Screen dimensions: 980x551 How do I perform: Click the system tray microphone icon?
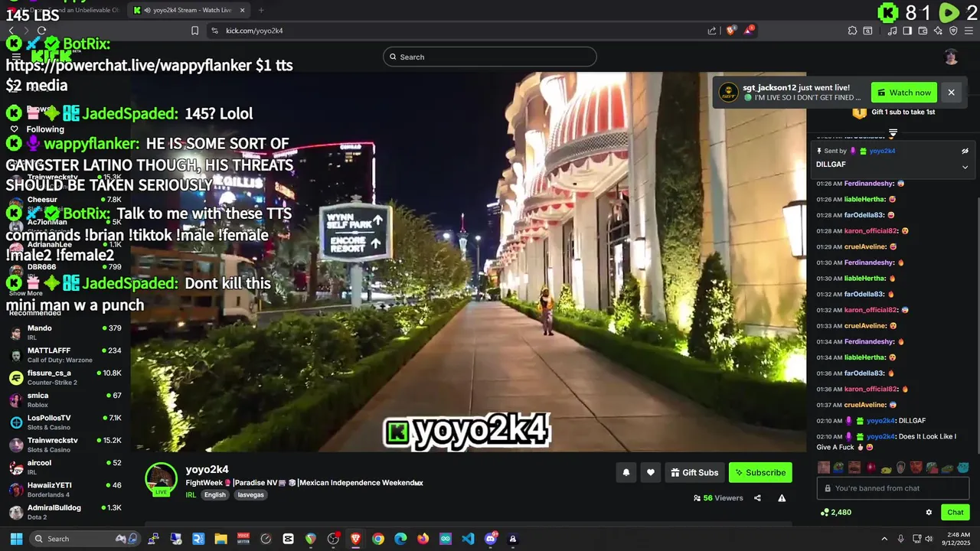pyautogui.click(x=900, y=539)
